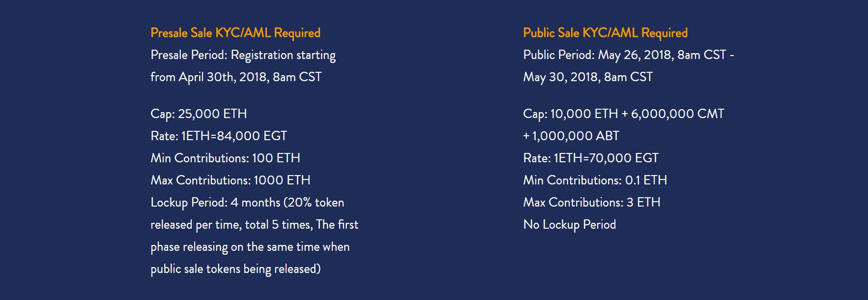Click the Public Period May 26, 2018 line
868x300 pixels.
pyautogui.click(x=629, y=55)
